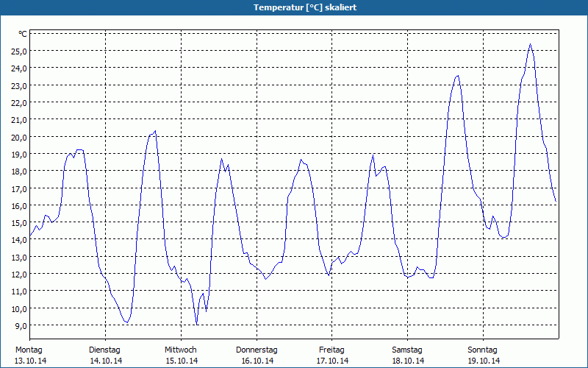The width and height of the screenshot is (588, 368).
Task: Click the highest curve peak on Sonntag
Action: point(530,44)
